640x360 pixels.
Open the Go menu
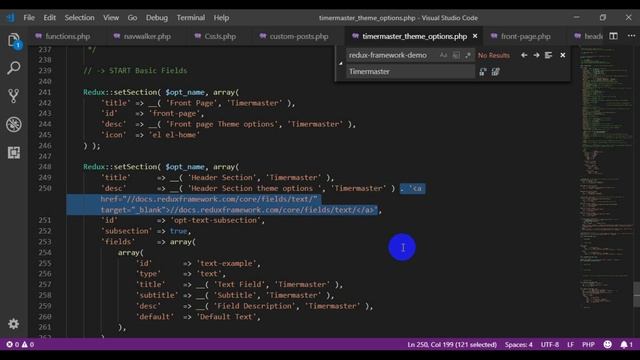tap(132, 18)
